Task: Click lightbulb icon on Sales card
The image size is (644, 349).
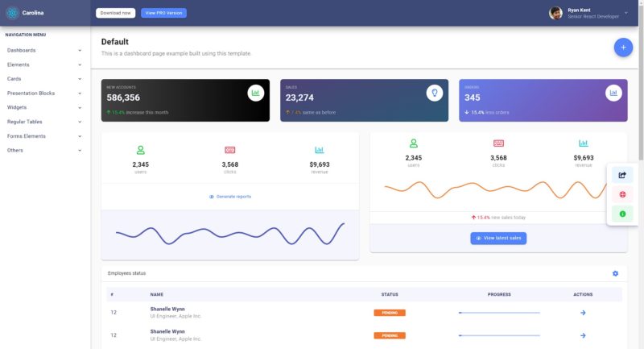Action: (x=435, y=93)
